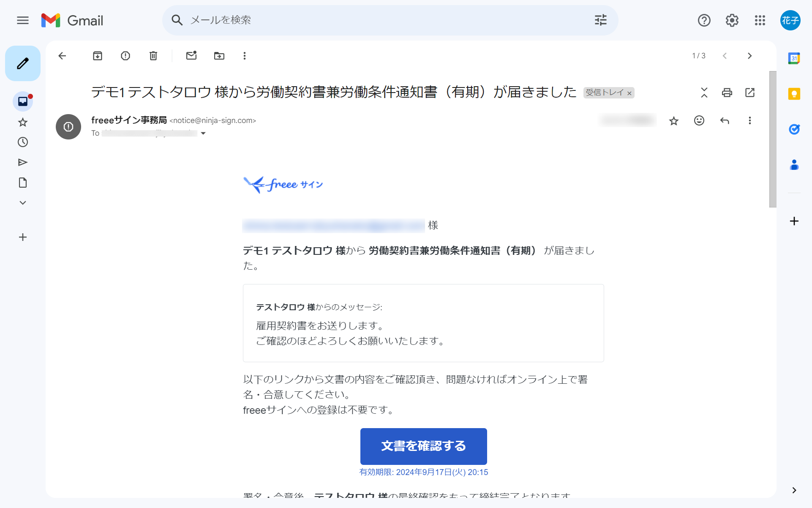This screenshot has height=508, width=812.
Task: Open the message in a new window
Action: click(x=750, y=93)
